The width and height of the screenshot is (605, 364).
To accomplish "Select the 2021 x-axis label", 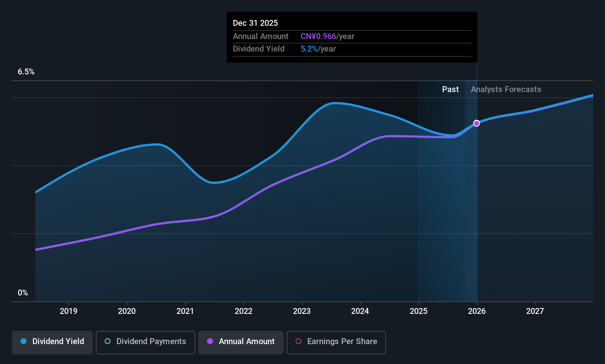I will [x=185, y=311].
